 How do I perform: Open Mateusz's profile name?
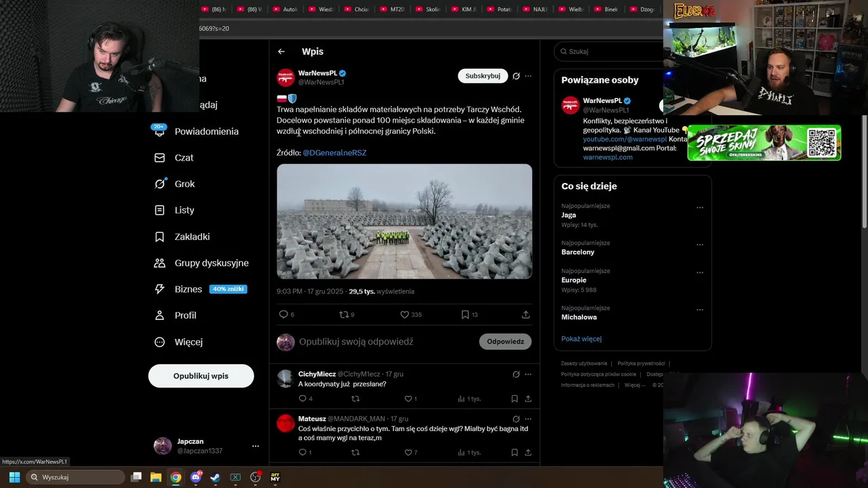click(x=312, y=419)
